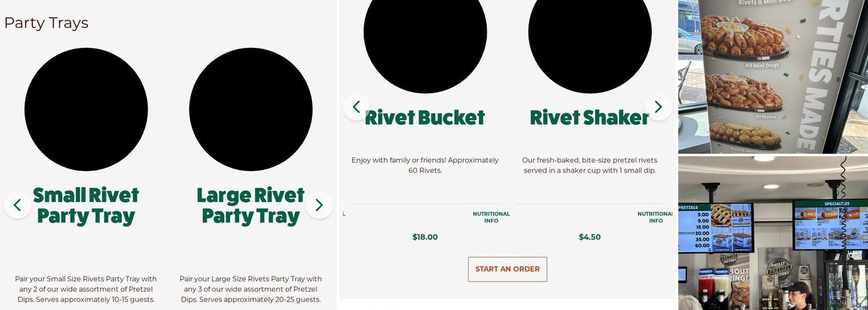Click the Party Trays section heading

[x=46, y=23]
